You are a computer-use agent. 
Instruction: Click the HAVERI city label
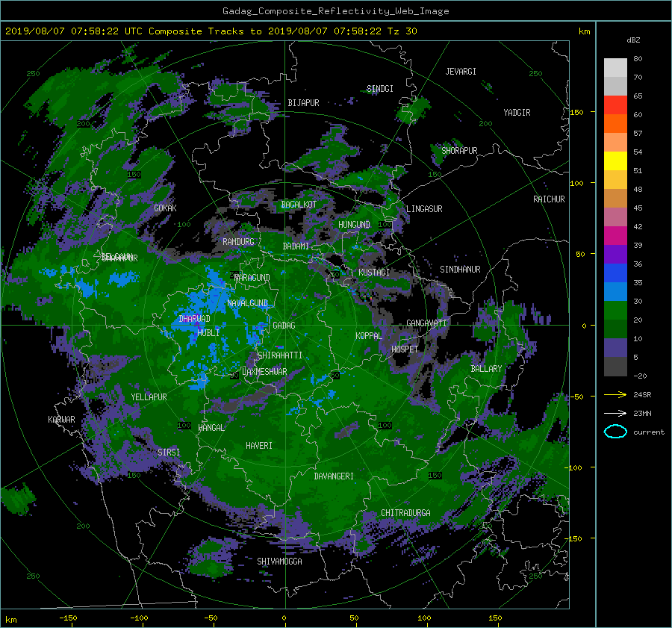(x=259, y=446)
